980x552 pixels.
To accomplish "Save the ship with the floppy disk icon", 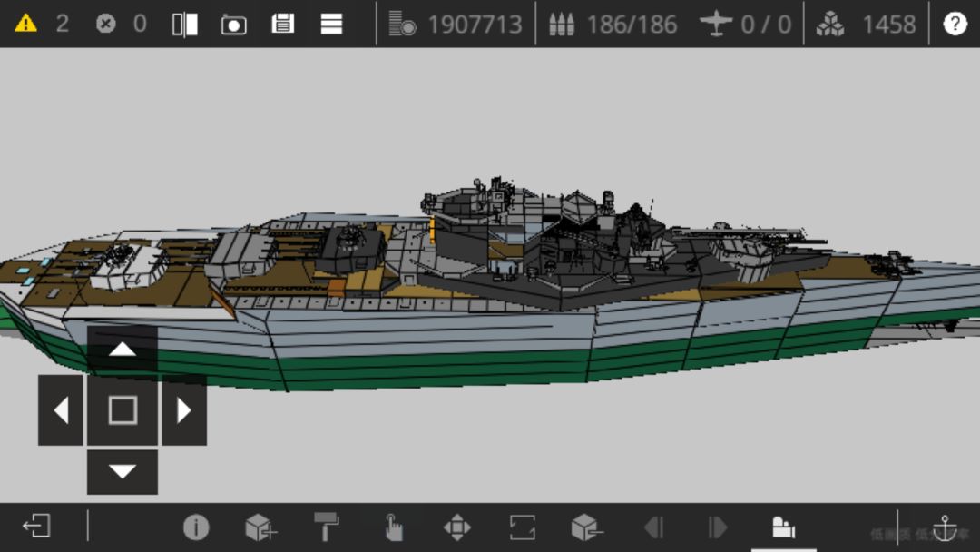I will tap(282, 24).
